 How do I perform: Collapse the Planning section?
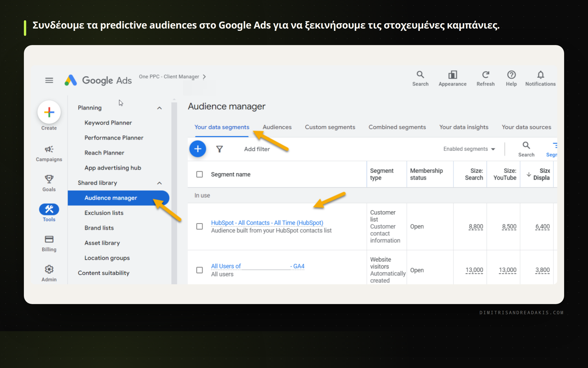[159, 108]
